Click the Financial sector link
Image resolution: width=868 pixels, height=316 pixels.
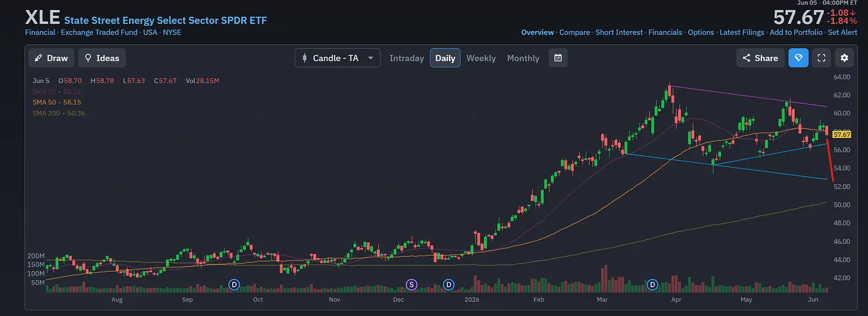coord(40,32)
